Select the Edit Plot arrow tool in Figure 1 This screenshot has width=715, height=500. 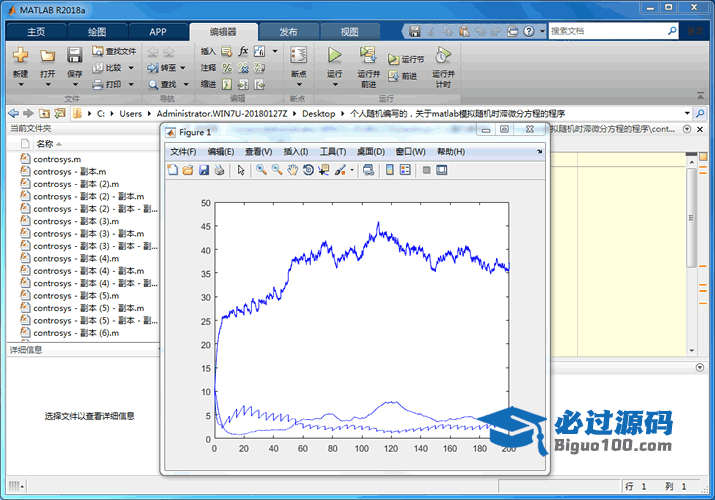(241, 170)
